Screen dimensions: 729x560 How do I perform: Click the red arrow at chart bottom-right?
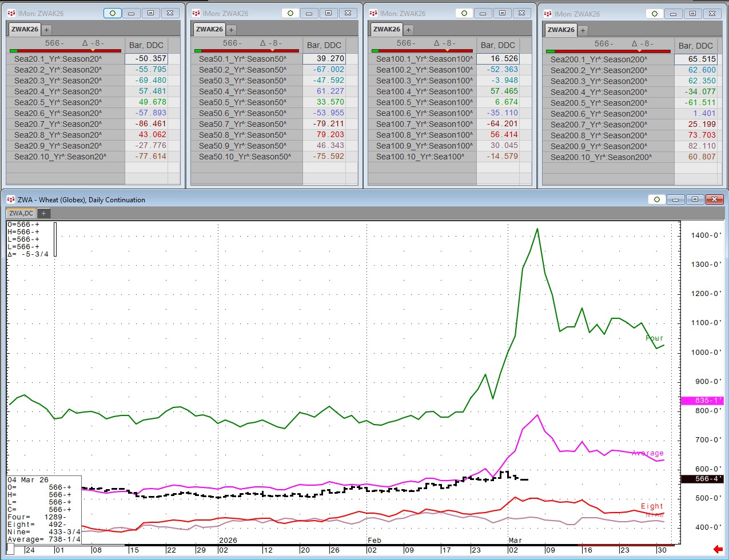(x=718, y=550)
